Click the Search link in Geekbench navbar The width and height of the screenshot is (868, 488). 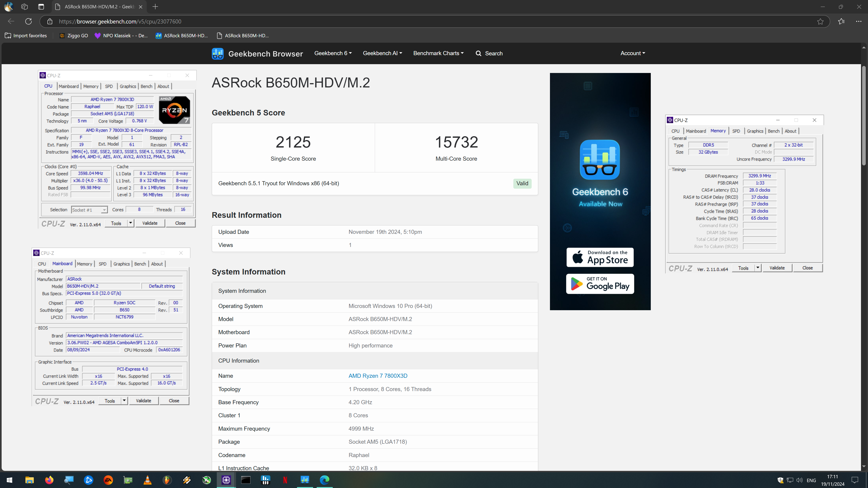pos(489,53)
